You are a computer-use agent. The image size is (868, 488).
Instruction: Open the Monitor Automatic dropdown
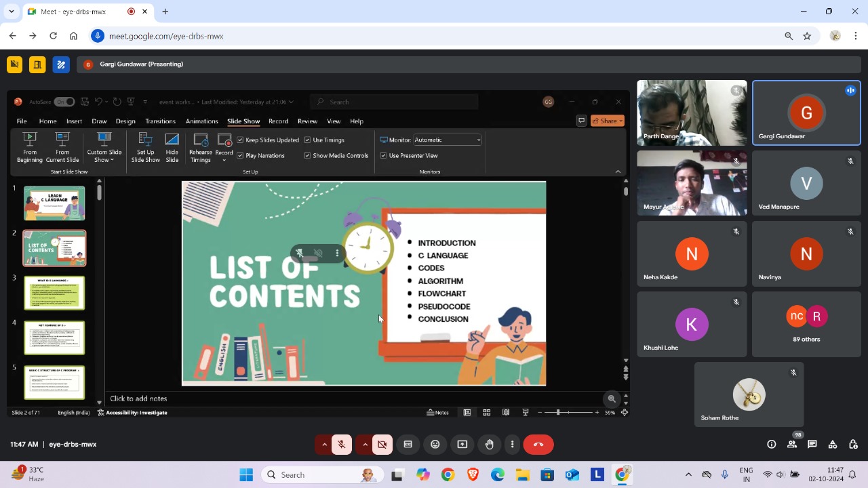tap(448, 140)
